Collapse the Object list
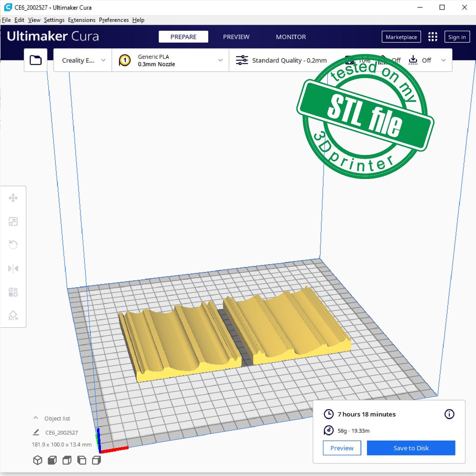This screenshot has width=476, height=476. (x=36, y=418)
